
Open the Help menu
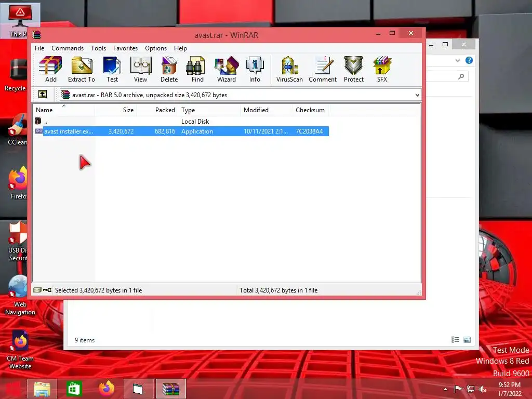click(180, 48)
